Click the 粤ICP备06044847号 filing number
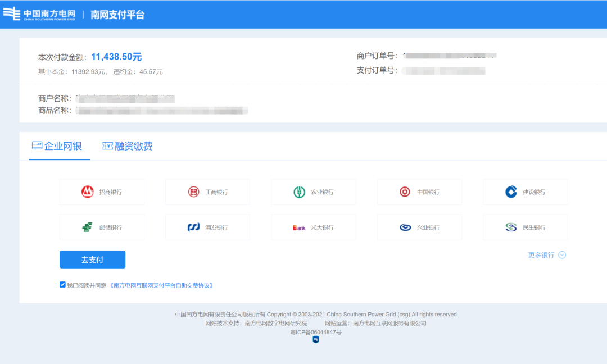 pyautogui.click(x=315, y=332)
